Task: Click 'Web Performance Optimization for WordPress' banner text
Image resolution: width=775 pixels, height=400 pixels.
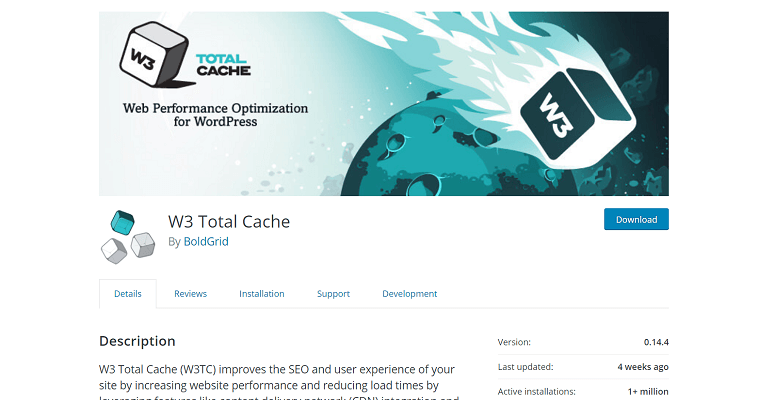Action: point(215,115)
